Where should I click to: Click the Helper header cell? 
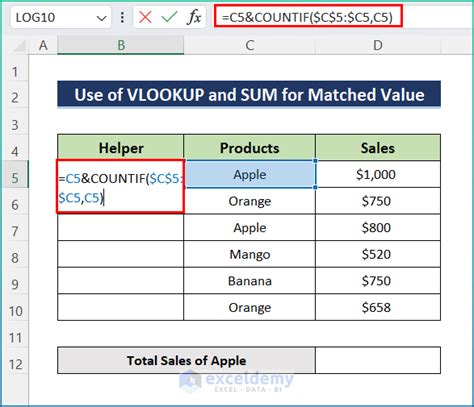click(x=121, y=148)
